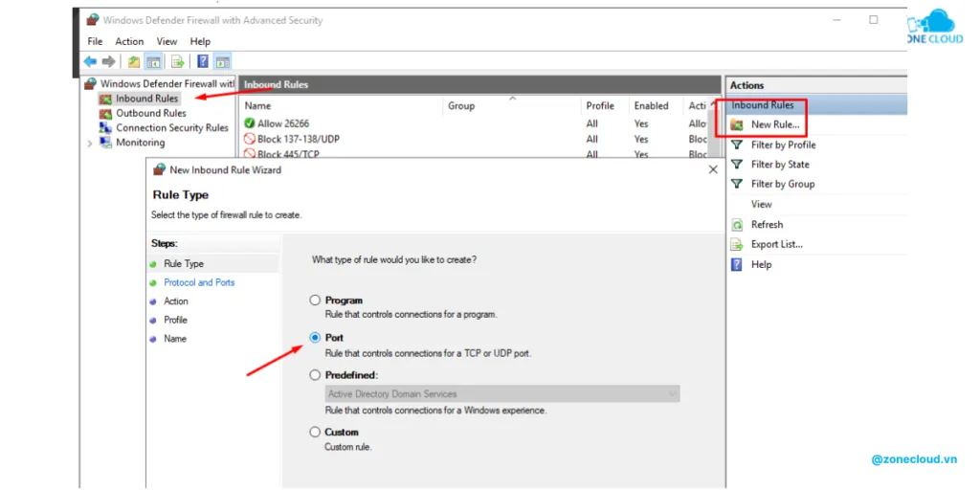Viewport: 980px width, 490px height.
Task: Click the Connection Security Rules tree icon
Action: (x=105, y=128)
